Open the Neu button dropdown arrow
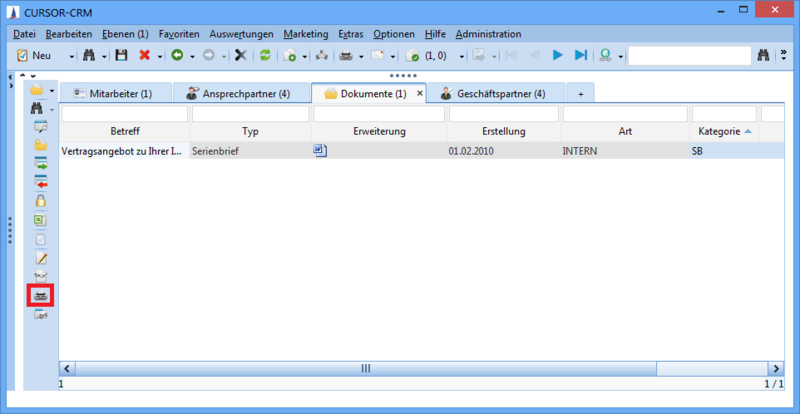 72,55
